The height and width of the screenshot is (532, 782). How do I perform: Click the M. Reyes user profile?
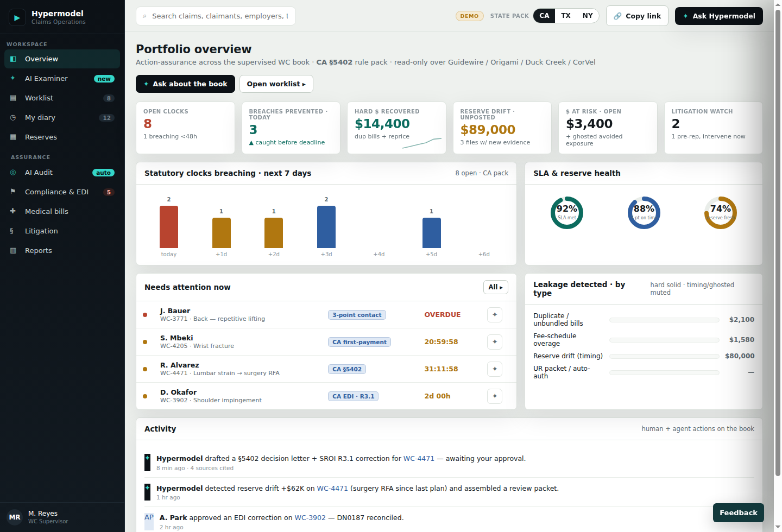(62, 517)
